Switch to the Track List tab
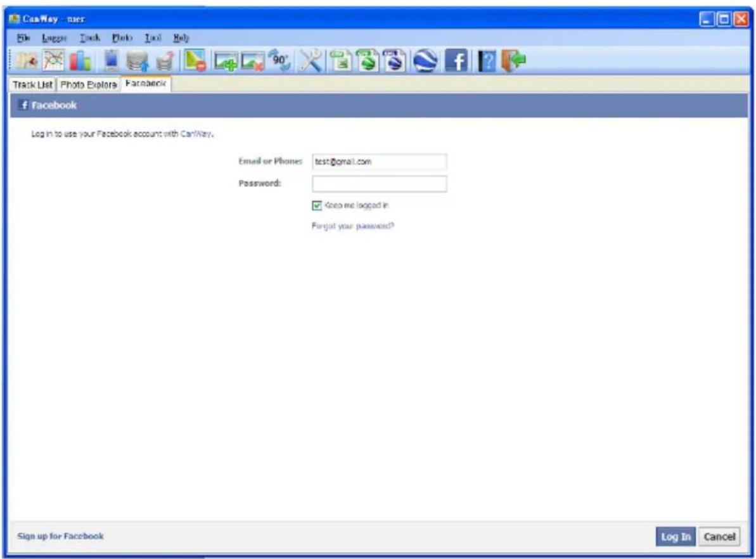The width and height of the screenshot is (756, 559). coord(32,84)
